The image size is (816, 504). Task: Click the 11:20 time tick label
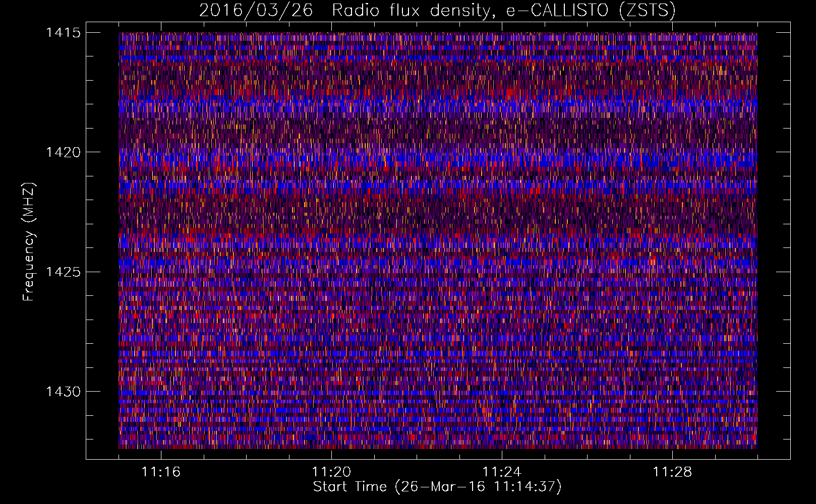click(x=331, y=472)
